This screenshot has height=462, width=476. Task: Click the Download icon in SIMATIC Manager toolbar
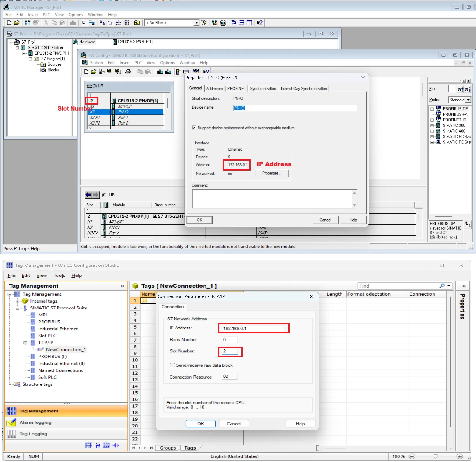click(x=73, y=23)
